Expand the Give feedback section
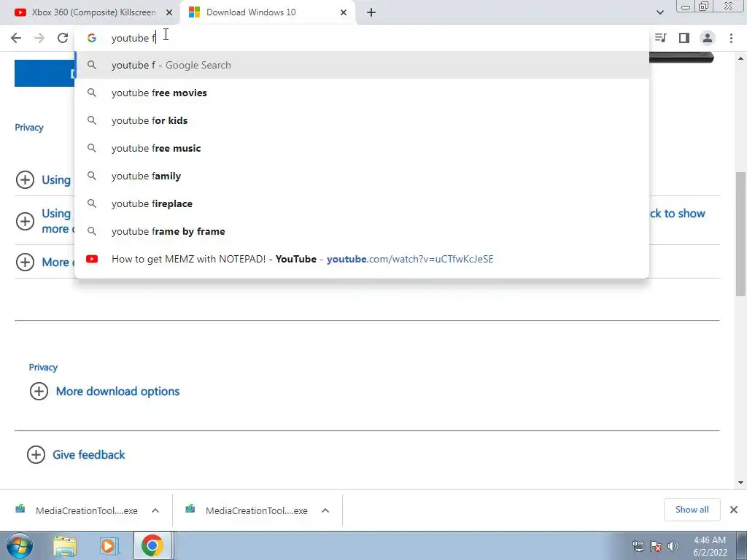This screenshot has width=747, height=560. point(36,455)
